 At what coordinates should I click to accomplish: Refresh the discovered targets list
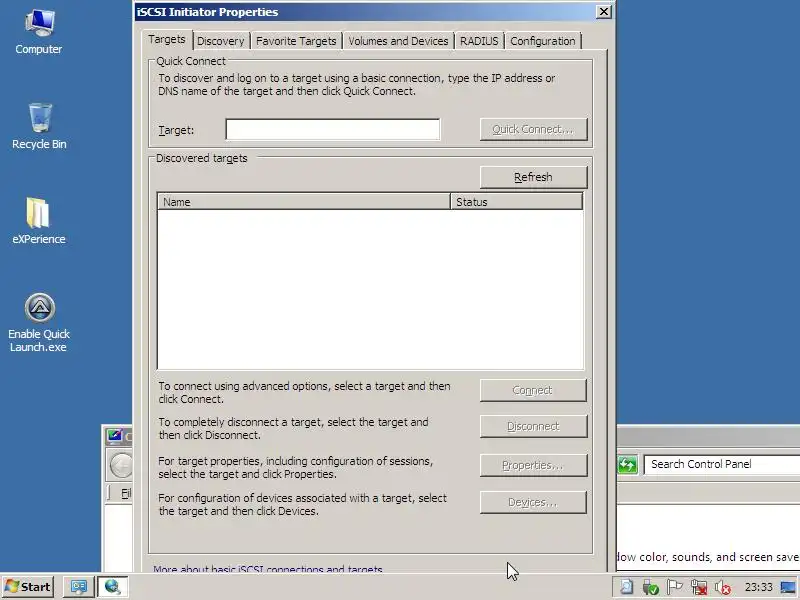point(533,177)
